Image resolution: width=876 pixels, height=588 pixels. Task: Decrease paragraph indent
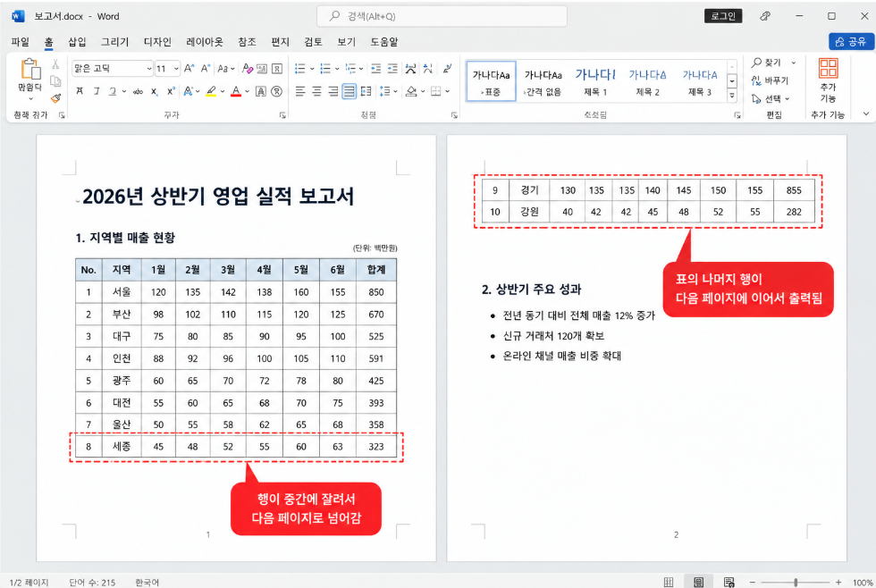376,68
